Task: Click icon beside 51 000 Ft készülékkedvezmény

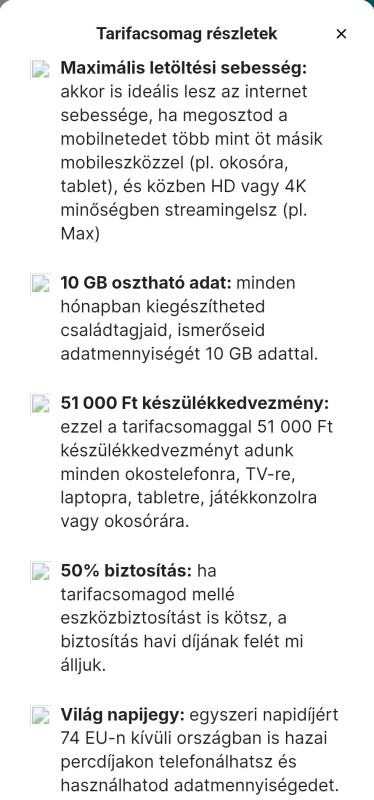Action: [x=40, y=404]
